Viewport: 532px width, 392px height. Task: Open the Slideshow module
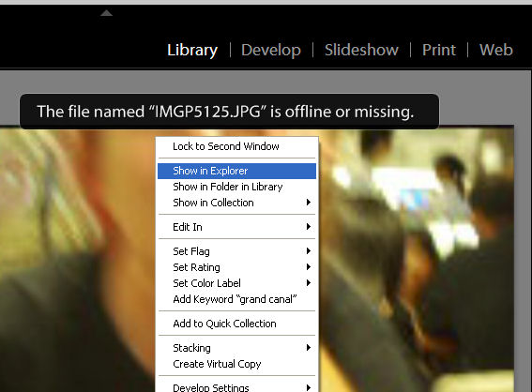pyautogui.click(x=361, y=50)
